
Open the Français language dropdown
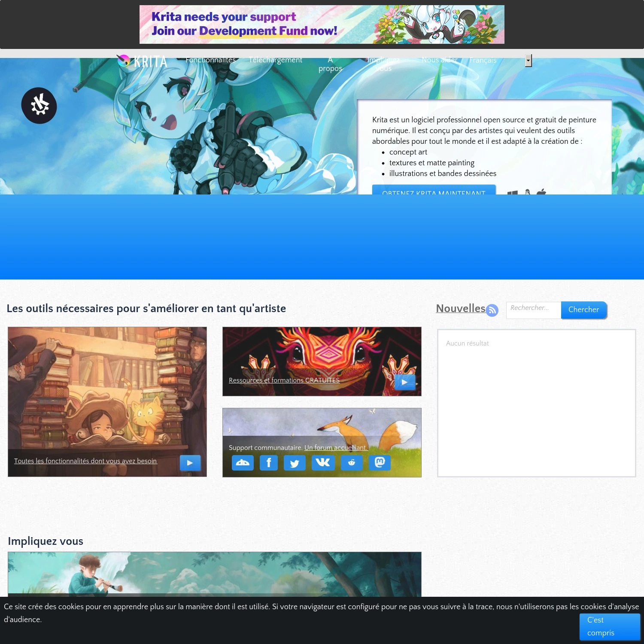pyautogui.click(x=501, y=61)
